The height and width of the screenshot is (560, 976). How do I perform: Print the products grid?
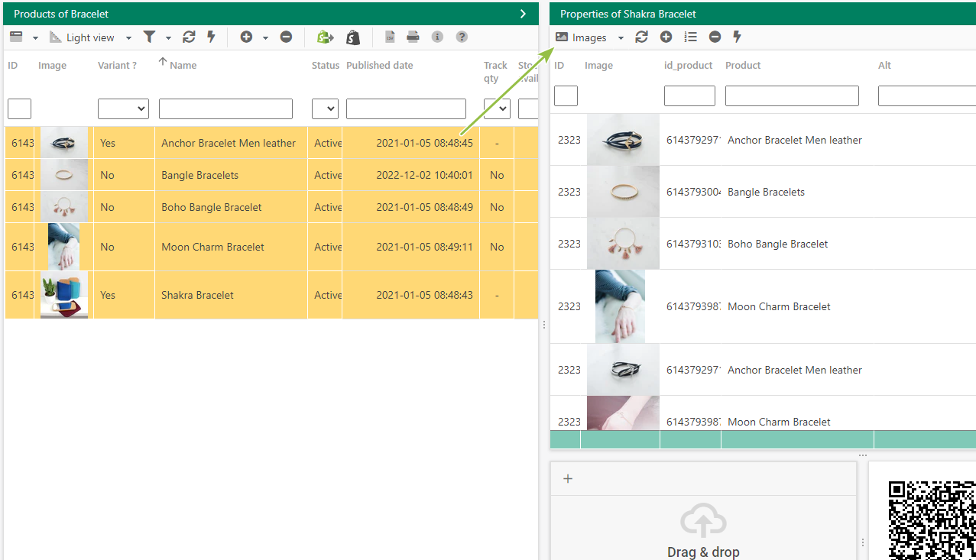pos(413,37)
